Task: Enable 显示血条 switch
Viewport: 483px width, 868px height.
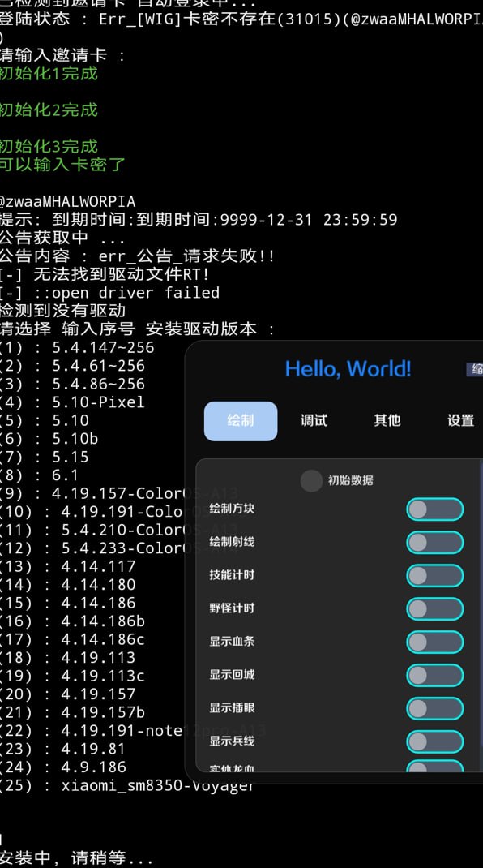Action: (435, 642)
